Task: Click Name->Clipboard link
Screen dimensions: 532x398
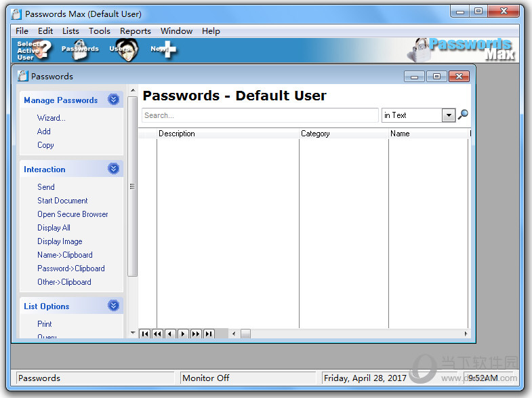Action: tap(65, 255)
